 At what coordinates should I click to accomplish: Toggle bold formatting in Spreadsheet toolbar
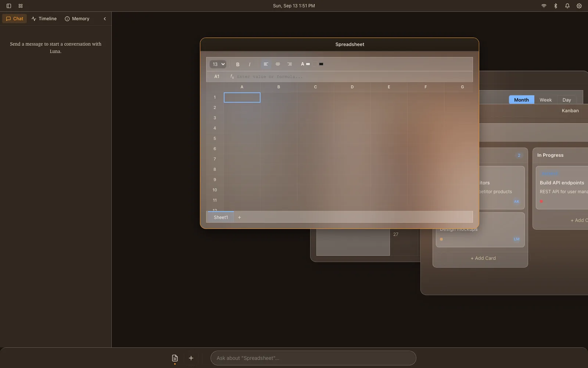click(238, 64)
